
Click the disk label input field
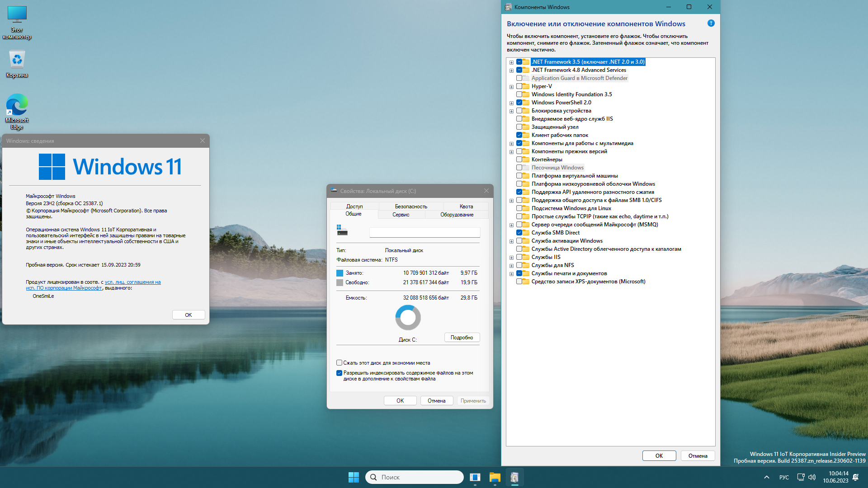click(x=424, y=232)
